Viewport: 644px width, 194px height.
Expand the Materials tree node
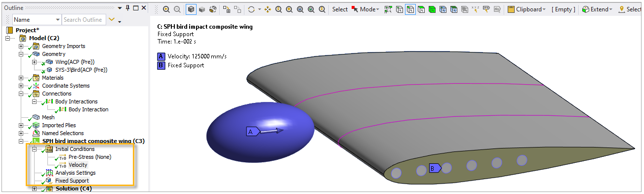pos(21,78)
